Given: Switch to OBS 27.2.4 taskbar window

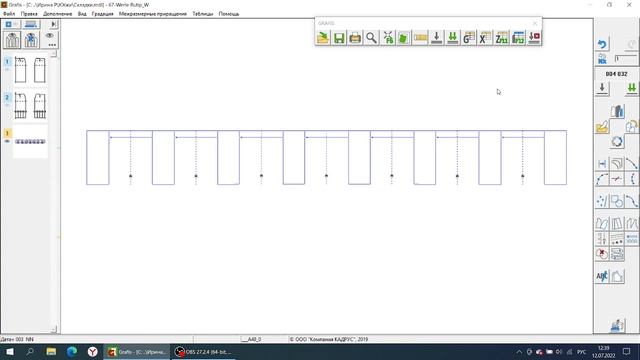Looking at the screenshot, I should click(x=203, y=351).
